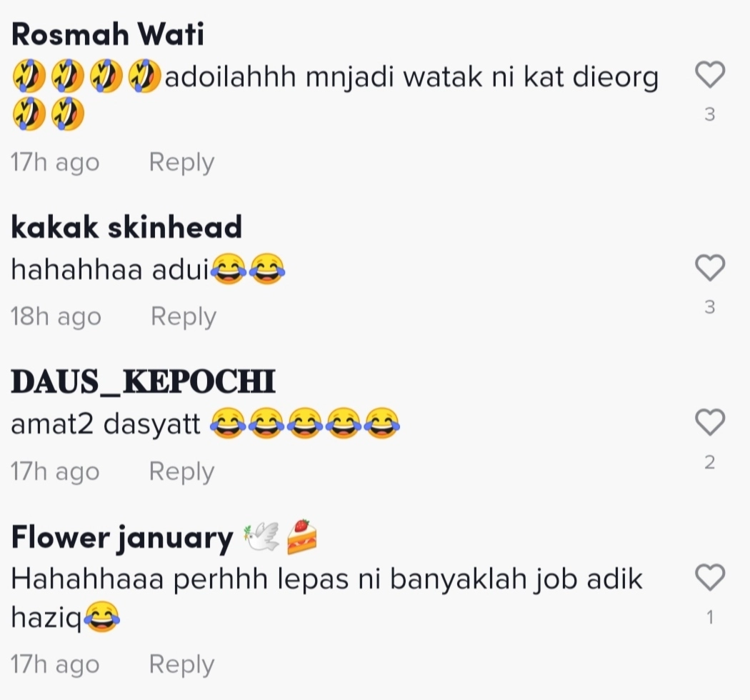Click the '18h ago' timestamp
The width and height of the screenshot is (750, 700).
point(56,316)
